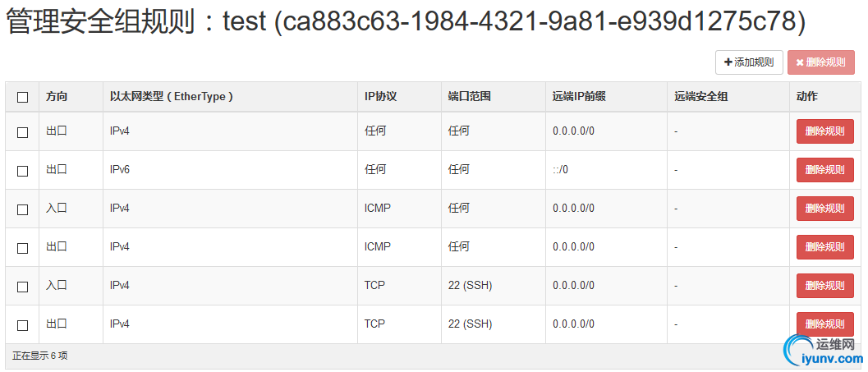Check the box for the IPv6 egress rule

(23, 171)
